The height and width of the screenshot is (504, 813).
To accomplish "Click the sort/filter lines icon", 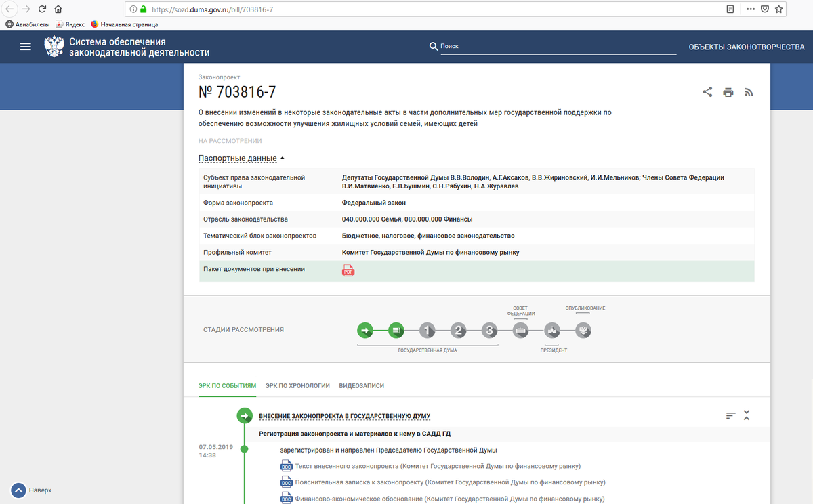I will click(x=730, y=416).
